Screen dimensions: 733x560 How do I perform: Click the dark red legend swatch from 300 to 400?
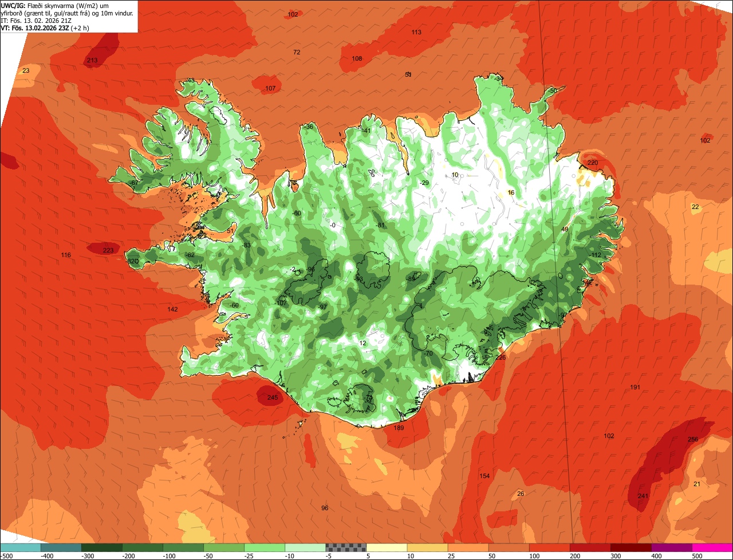click(x=630, y=547)
